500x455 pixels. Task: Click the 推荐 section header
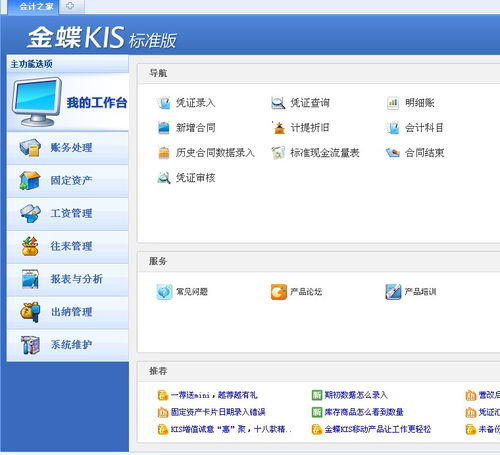coord(158,371)
